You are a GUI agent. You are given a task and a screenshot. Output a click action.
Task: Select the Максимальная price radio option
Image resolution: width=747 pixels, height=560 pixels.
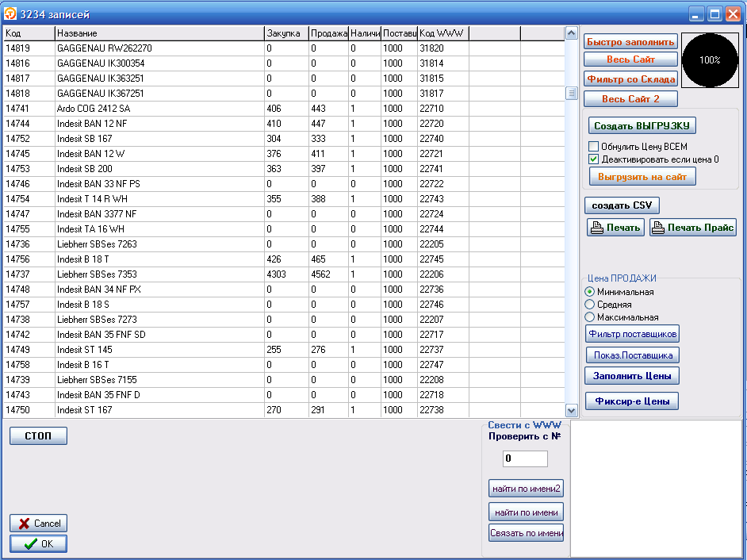pos(589,317)
